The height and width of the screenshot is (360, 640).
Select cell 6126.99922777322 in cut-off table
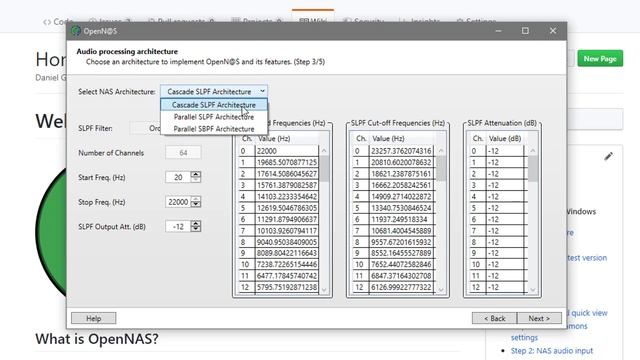tap(401, 287)
